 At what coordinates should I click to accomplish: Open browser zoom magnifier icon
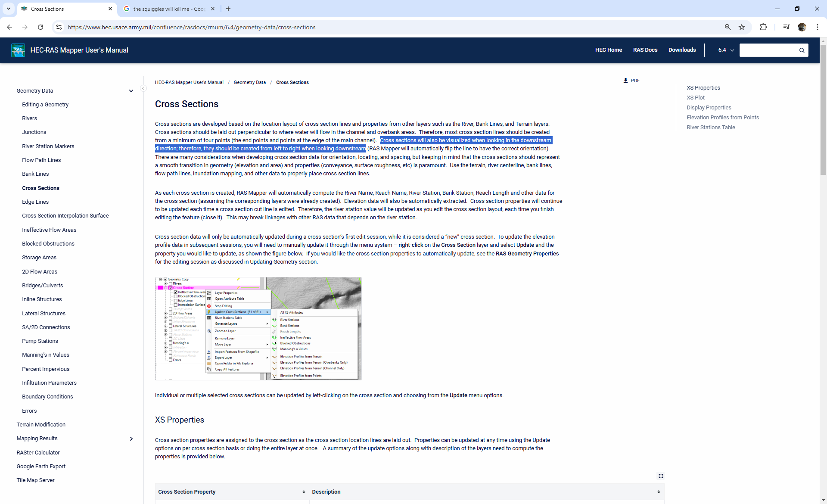[x=728, y=27]
